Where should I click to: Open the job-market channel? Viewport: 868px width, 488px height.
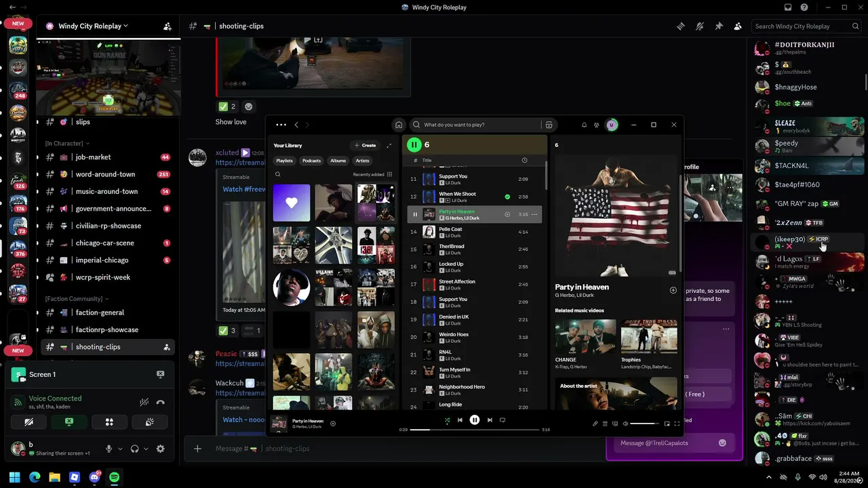[107, 157]
